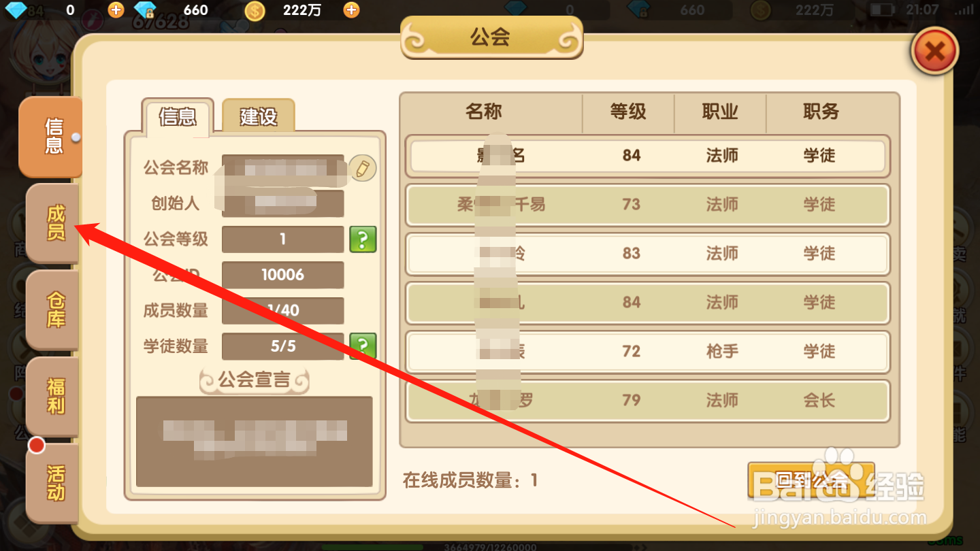Click the 公会宣言 text box
Image resolution: width=980 pixels, height=551 pixels.
[255, 441]
